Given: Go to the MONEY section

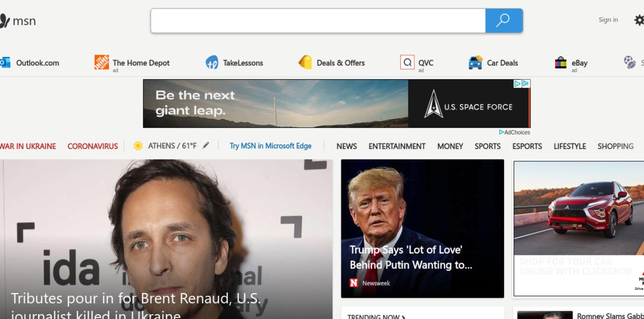Looking at the screenshot, I should tap(450, 146).
